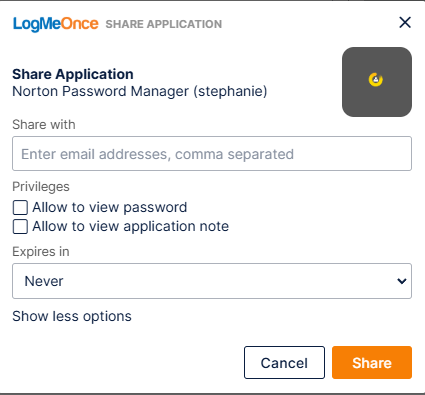Click the orange Share button
Screen dimensions: 425x395
point(372,363)
